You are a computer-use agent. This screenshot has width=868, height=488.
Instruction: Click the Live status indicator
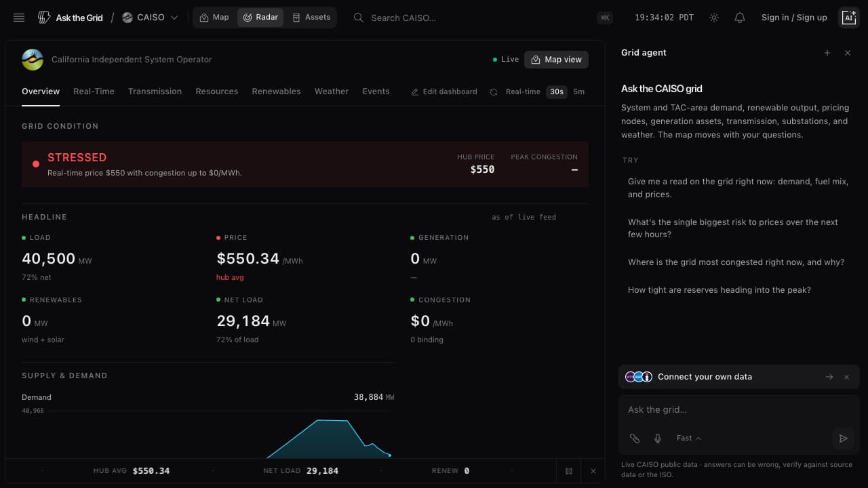tap(506, 60)
